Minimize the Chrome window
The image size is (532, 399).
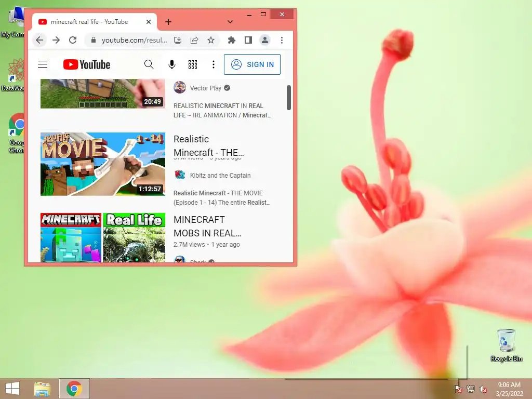(249, 14)
